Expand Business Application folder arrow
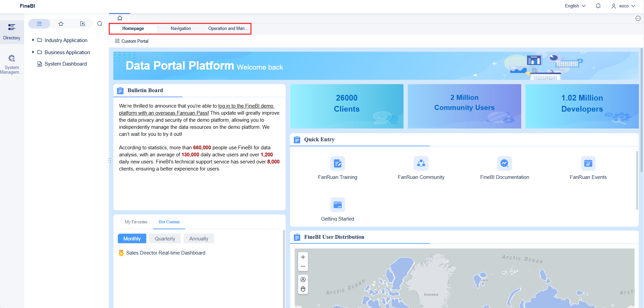This screenshot has height=308, width=644. [33, 52]
